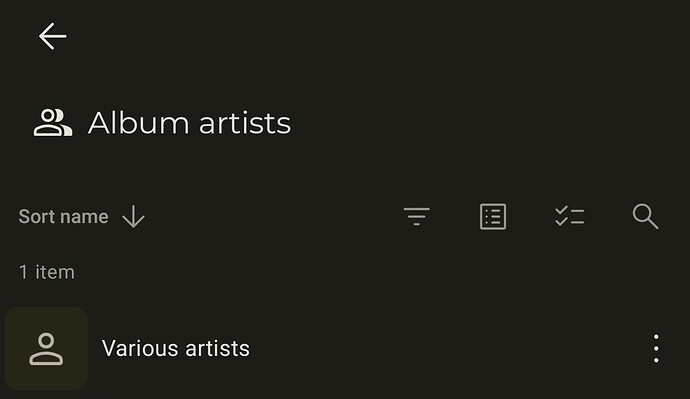This screenshot has width=690, height=399.
Task: Click the 1 item count label
Action: click(x=47, y=272)
